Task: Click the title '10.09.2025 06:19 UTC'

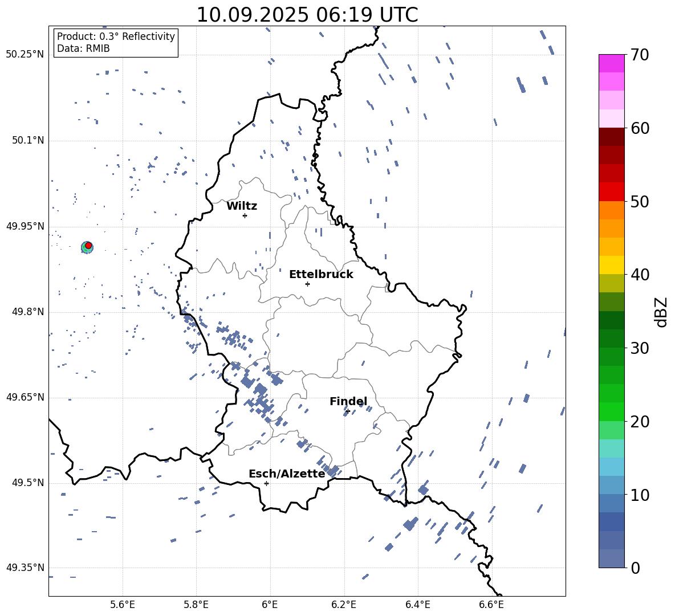Action: pos(307,15)
